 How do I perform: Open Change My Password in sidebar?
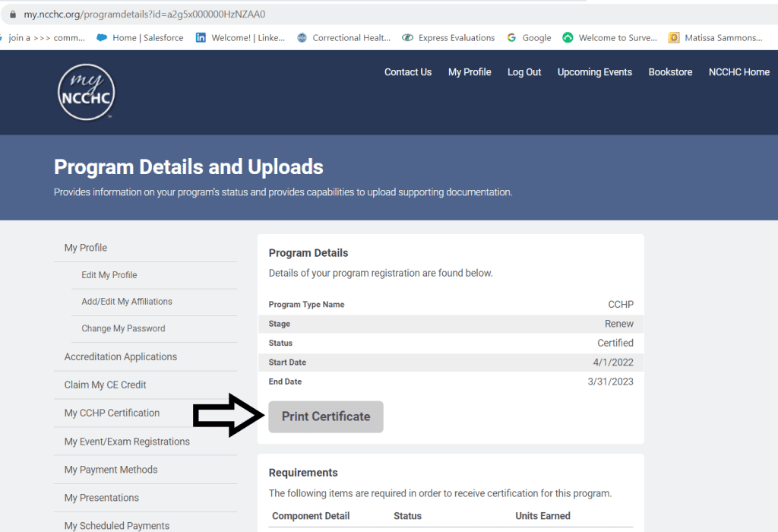pos(123,328)
